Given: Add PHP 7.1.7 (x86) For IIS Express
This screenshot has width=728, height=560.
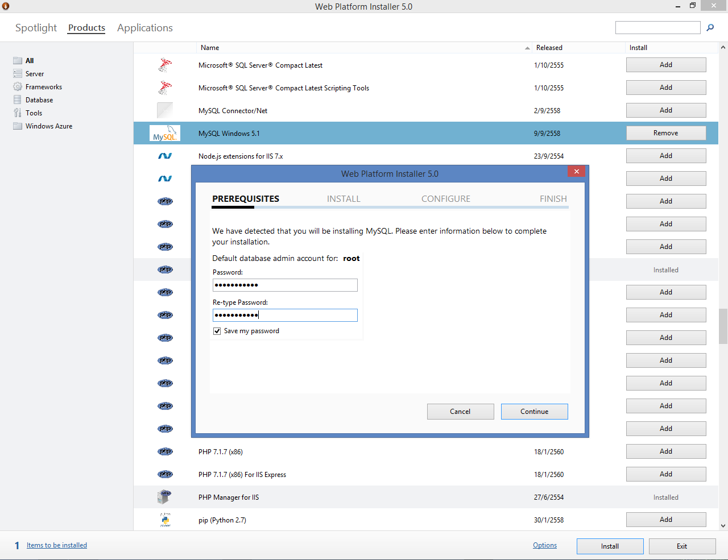Looking at the screenshot, I should pos(666,474).
